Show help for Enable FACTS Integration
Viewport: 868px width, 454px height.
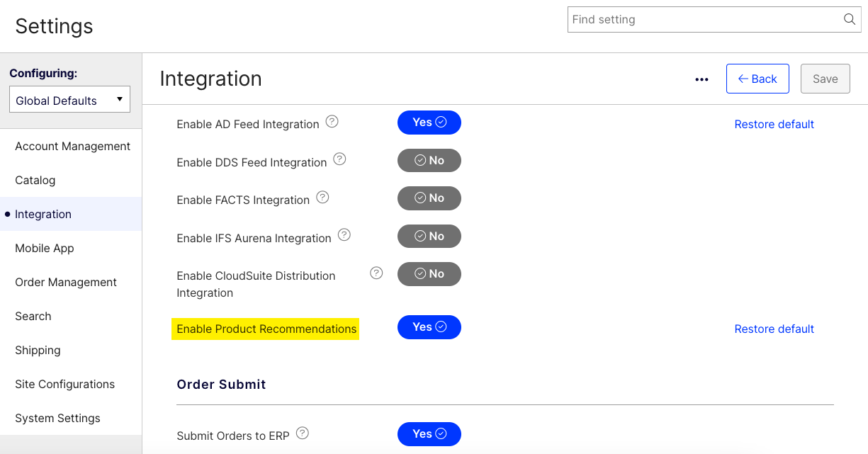pos(322,198)
